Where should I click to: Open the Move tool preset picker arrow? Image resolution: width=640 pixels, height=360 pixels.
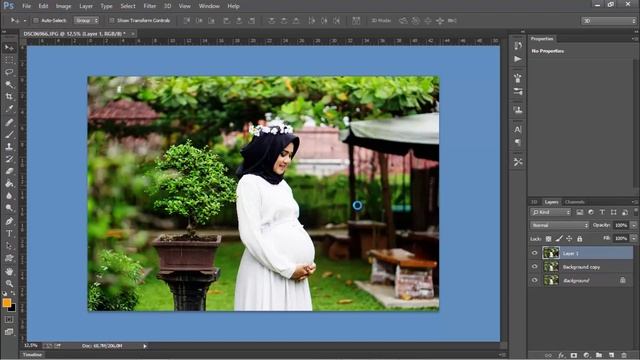click(x=24, y=20)
